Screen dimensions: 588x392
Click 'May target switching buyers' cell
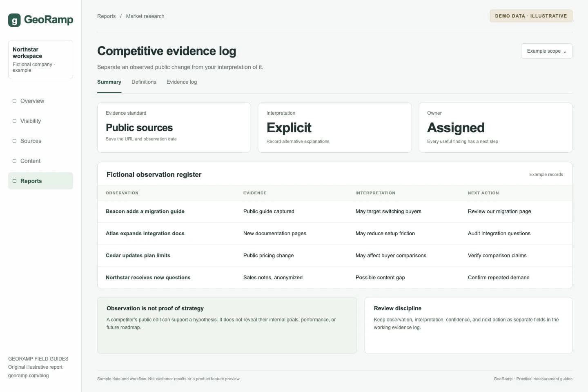tap(388, 212)
